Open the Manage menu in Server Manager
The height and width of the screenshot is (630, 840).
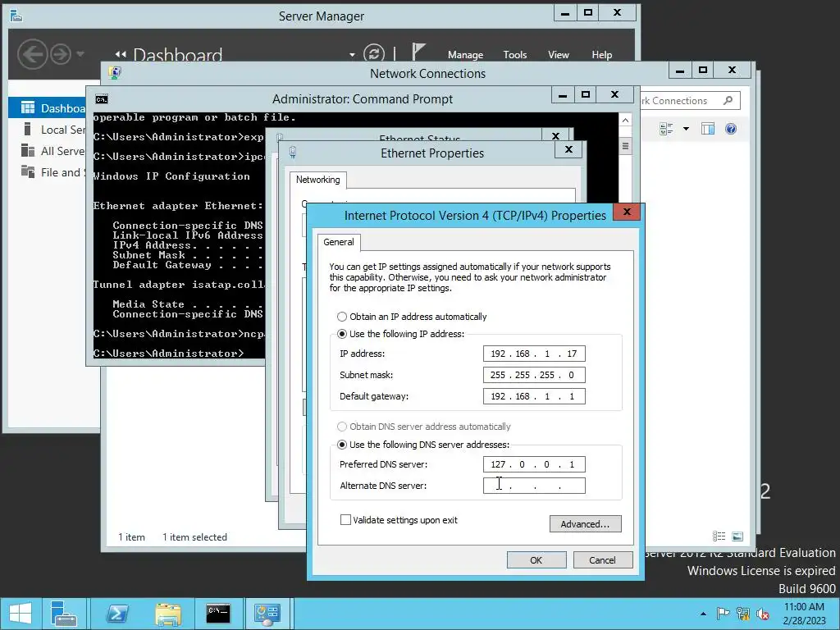[465, 55]
